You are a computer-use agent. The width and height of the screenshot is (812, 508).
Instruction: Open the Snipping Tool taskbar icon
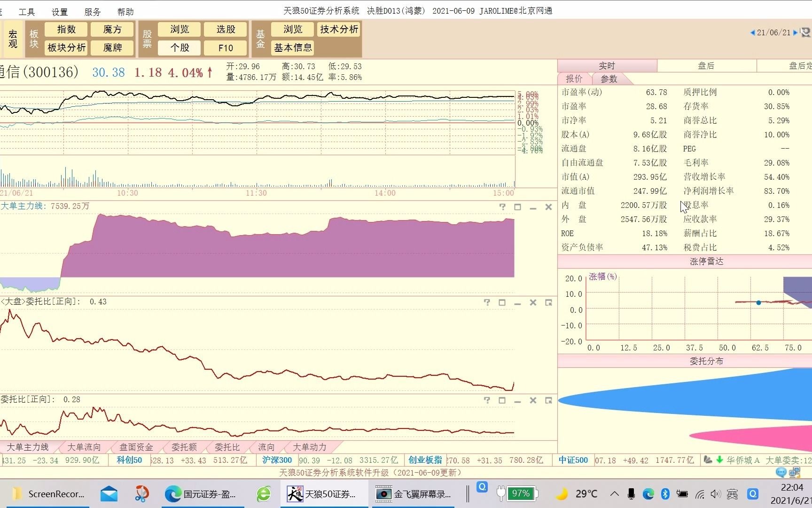click(141, 493)
